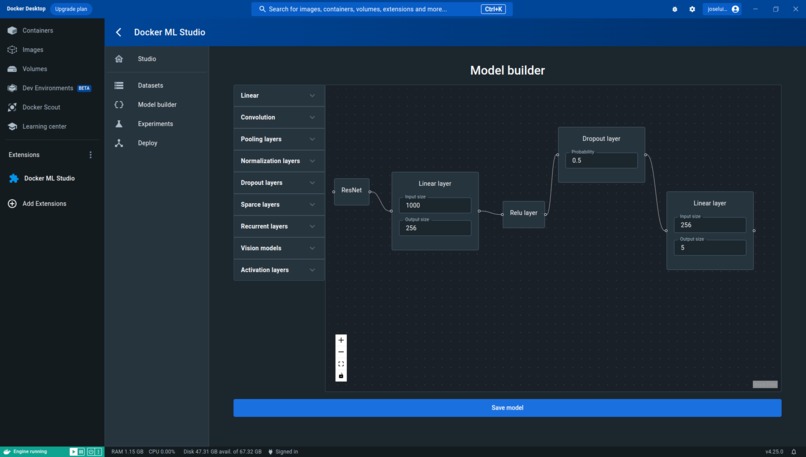Open the Learning center icon
806x457 pixels.
pos(12,126)
